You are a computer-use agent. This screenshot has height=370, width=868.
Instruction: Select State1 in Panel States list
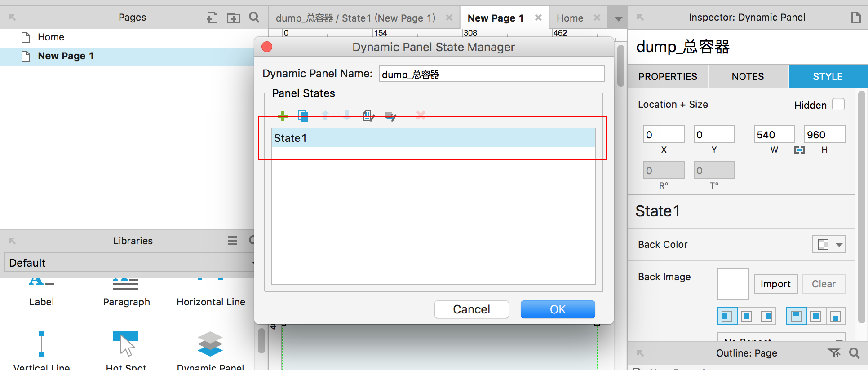434,138
